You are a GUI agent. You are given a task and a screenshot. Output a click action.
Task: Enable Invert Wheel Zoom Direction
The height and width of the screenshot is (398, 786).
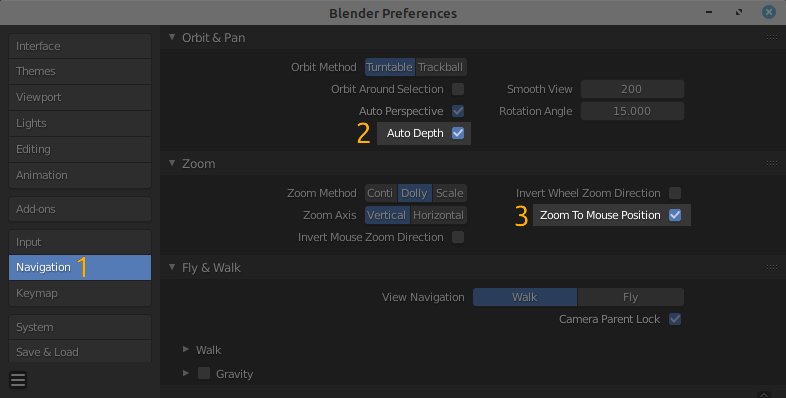coord(675,193)
